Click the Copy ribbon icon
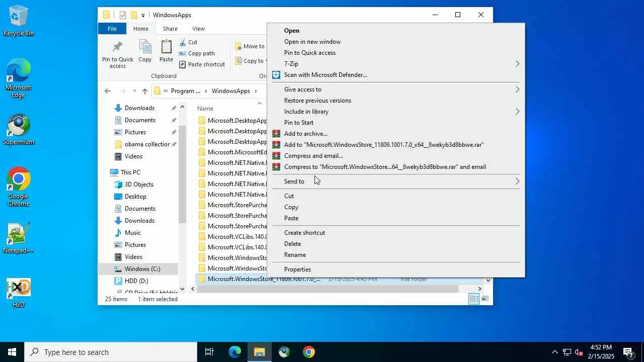Screen dimensions: 644x362 coord(145,51)
